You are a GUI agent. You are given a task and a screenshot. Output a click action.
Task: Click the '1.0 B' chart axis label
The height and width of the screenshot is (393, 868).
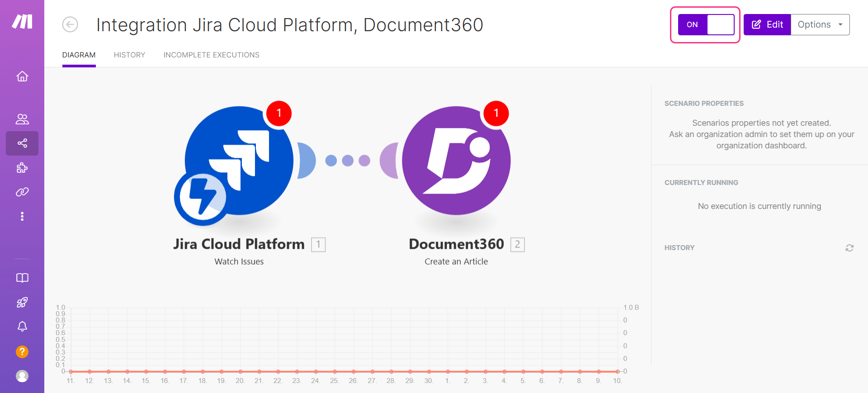631,308
